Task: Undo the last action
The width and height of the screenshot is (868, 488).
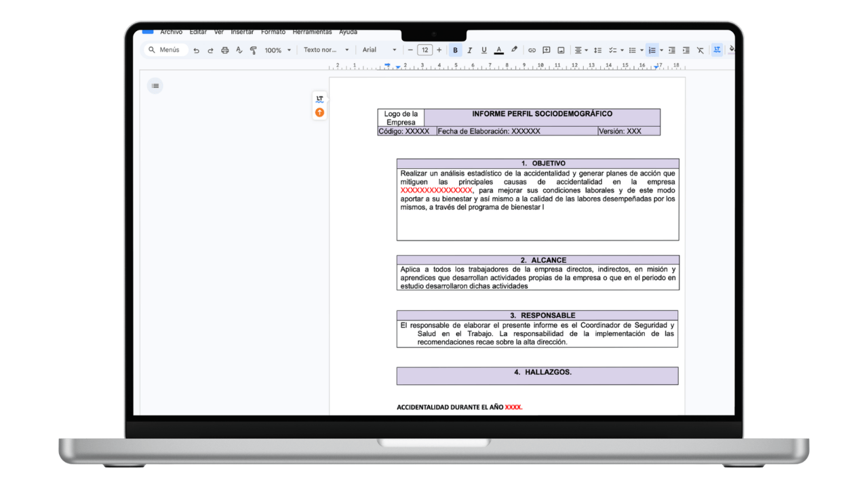Action: point(196,49)
